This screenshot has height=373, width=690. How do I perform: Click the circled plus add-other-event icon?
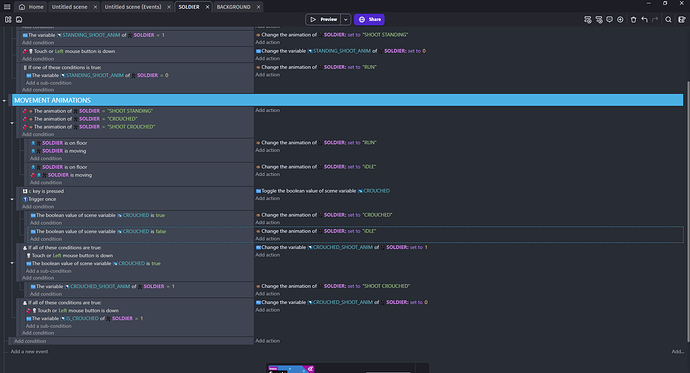coord(620,19)
